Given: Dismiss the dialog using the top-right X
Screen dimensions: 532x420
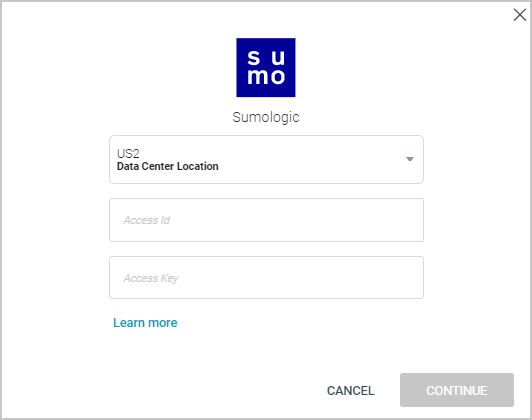Looking at the screenshot, I should pyautogui.click(x=519, y=15).
